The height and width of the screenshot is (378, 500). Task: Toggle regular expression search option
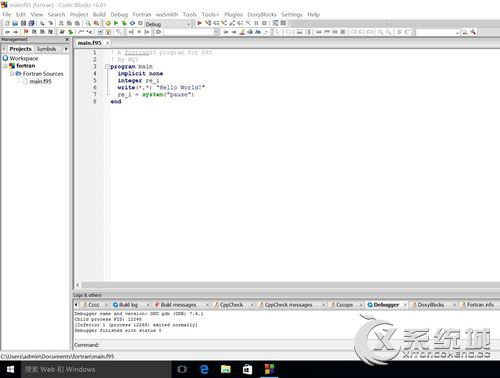coord(266,32)
